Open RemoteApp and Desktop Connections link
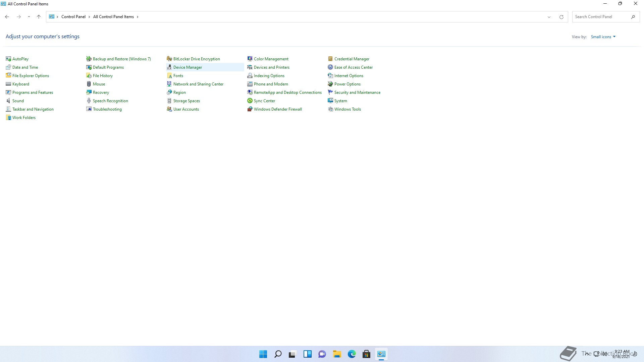The image size is (644, 362). [x=288, y=92]
